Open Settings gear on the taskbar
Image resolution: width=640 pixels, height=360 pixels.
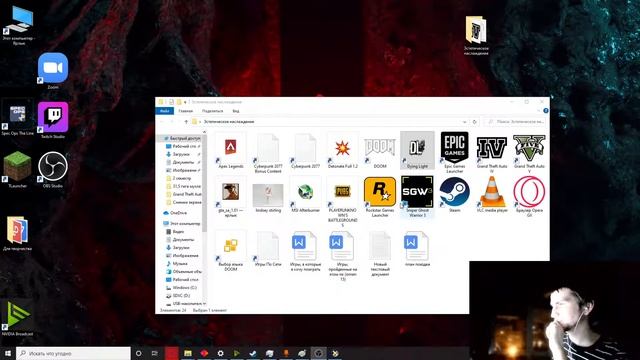[220, 353]
